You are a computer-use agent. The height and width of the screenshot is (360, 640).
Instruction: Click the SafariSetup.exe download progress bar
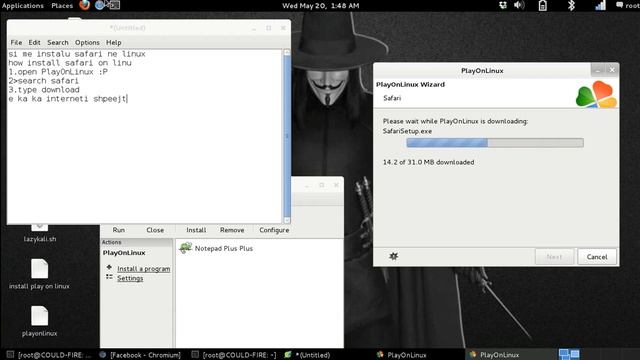[495, 142]
